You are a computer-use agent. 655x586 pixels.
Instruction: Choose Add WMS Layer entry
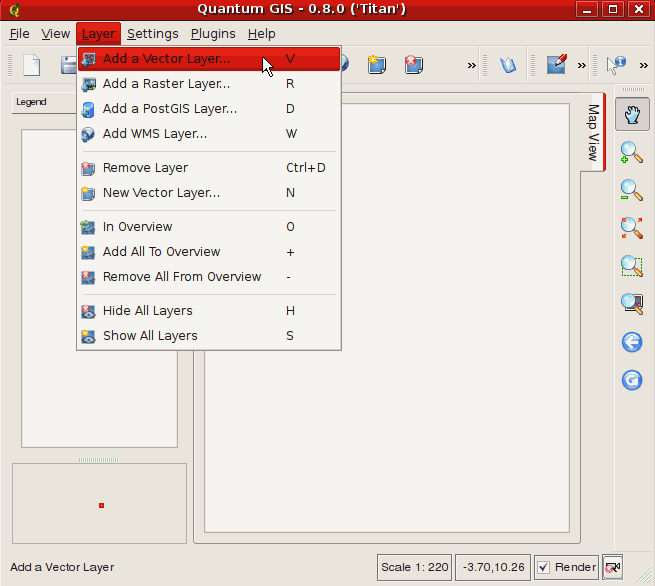pyautogui.click(x=209, y=134)
